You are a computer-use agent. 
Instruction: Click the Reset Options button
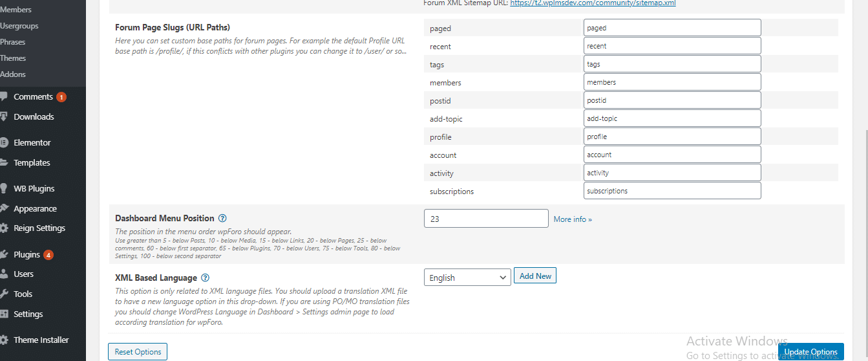pos(138,352)
